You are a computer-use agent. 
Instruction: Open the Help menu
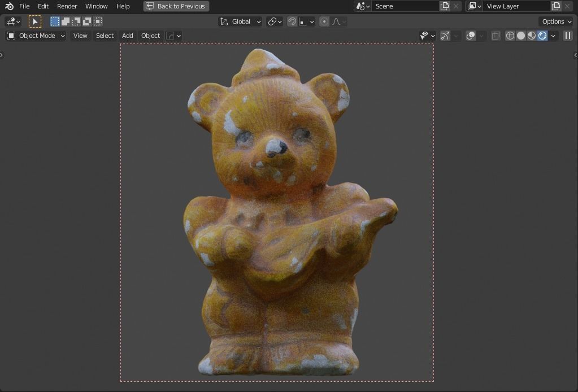click(123, 6)
